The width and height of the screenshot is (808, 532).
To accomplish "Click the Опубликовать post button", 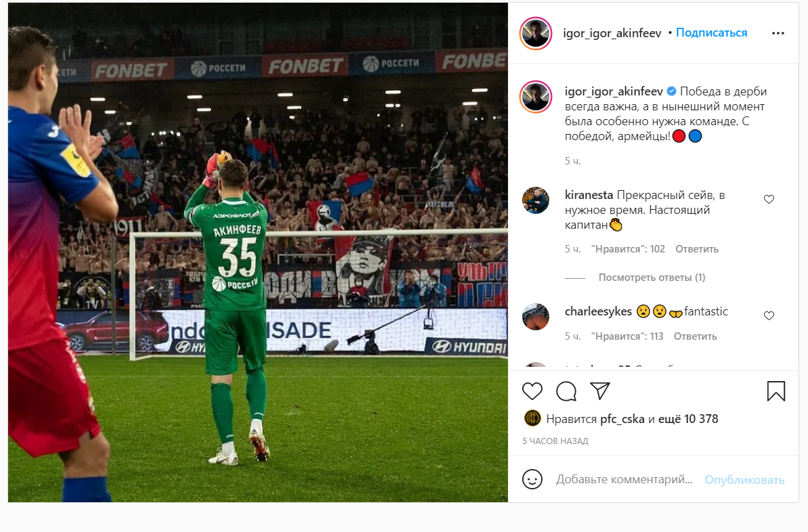I will (744, 480).
